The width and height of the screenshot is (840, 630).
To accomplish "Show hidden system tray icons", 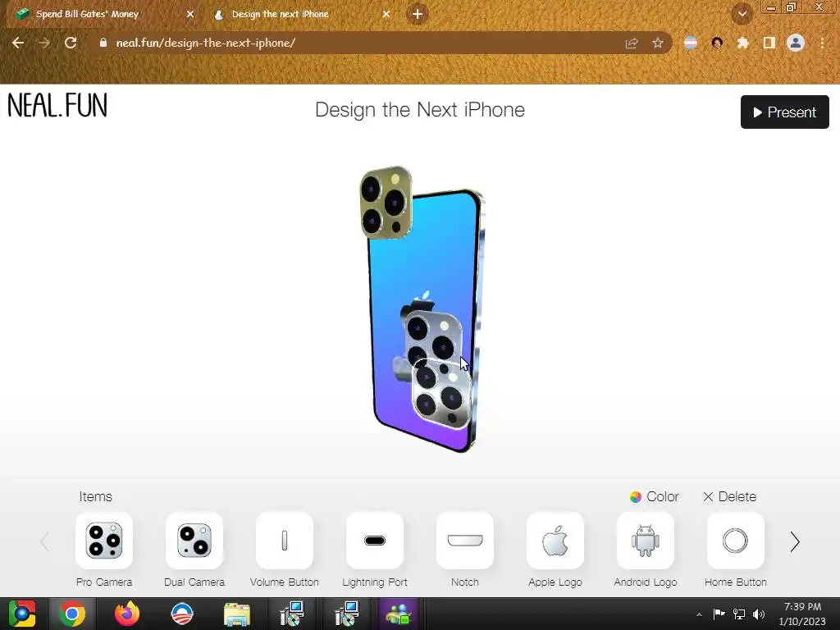I will pos(699,614).
